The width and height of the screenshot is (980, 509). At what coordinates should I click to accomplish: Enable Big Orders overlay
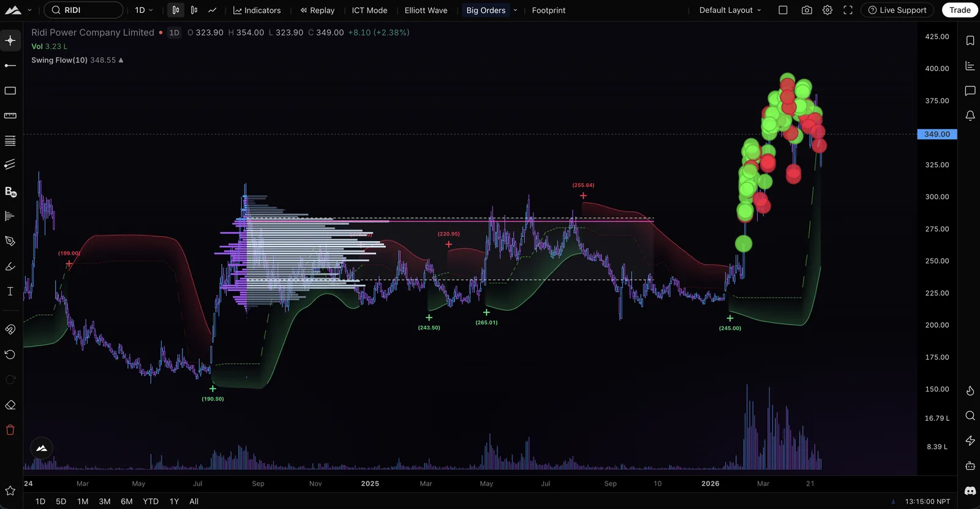click(486, 10)
